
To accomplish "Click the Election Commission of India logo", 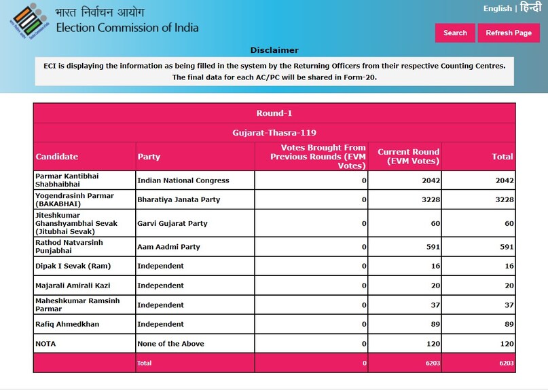I will 29,21.
